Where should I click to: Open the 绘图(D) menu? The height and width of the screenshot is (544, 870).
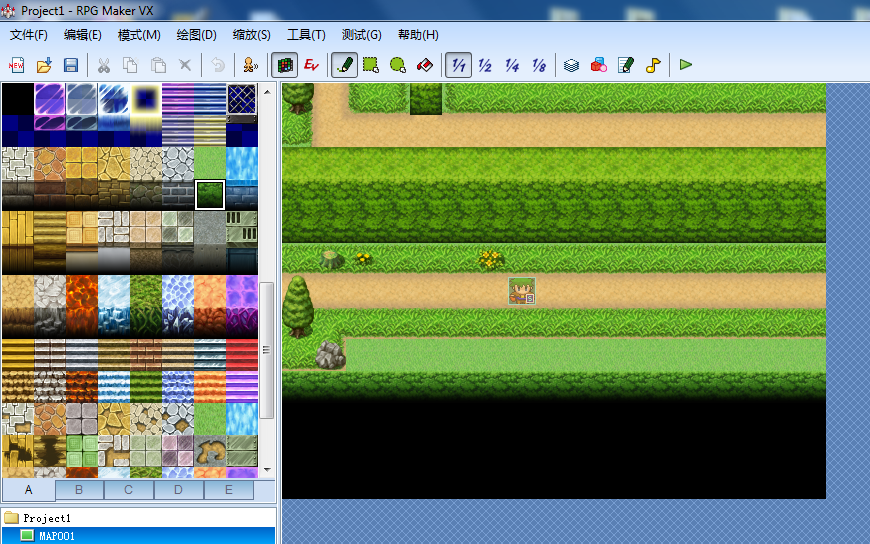(196, 35)
